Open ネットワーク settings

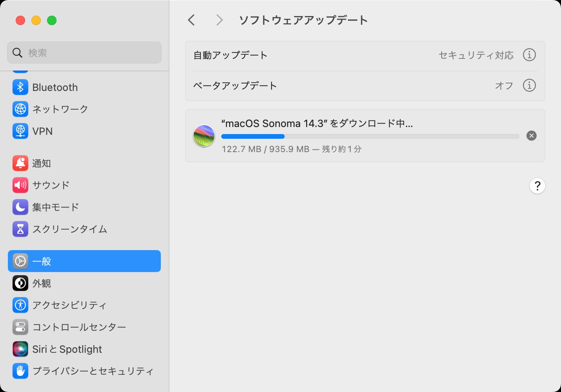click(84, 109)
